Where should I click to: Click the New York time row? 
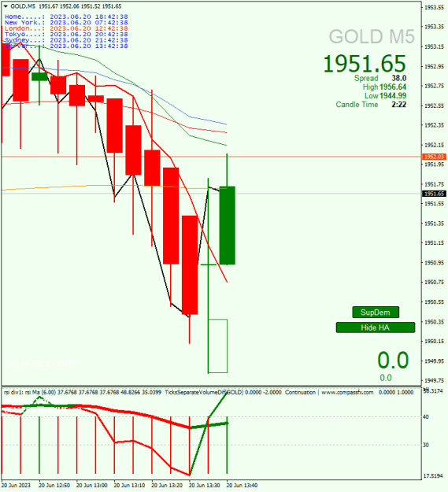[66, 23]
